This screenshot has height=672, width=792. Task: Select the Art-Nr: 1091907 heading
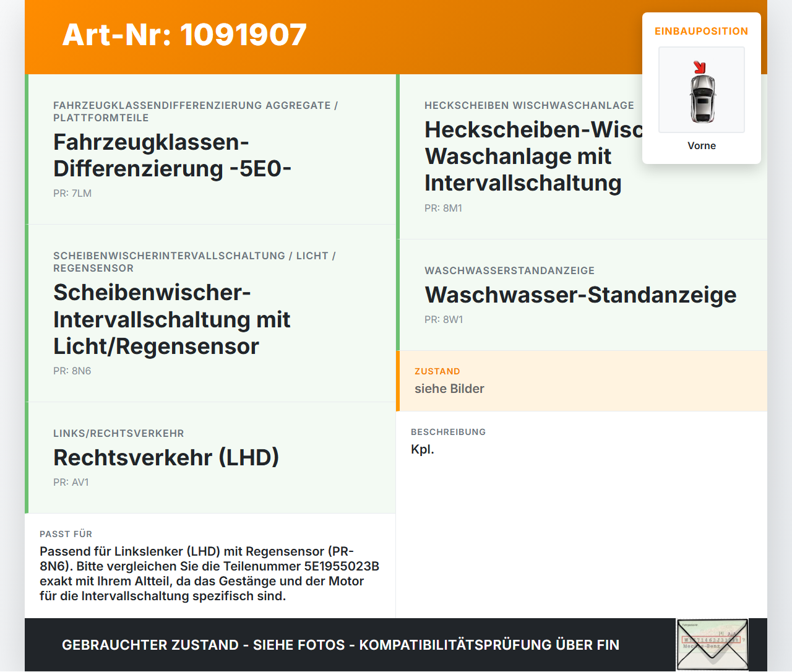point(184,35)
